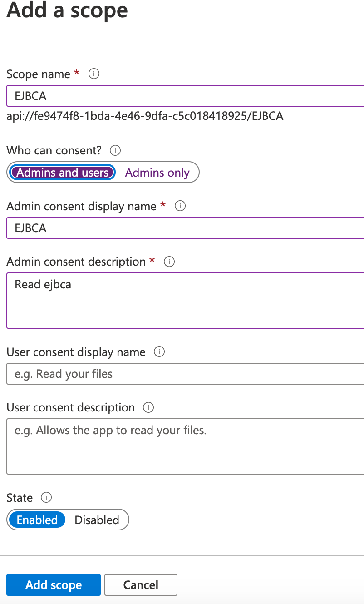Image resolution: width=364 pixels, height=604 pixels.
Task: Click the User consent display name field
Action: pyautogui.click(x=185, y=374)
